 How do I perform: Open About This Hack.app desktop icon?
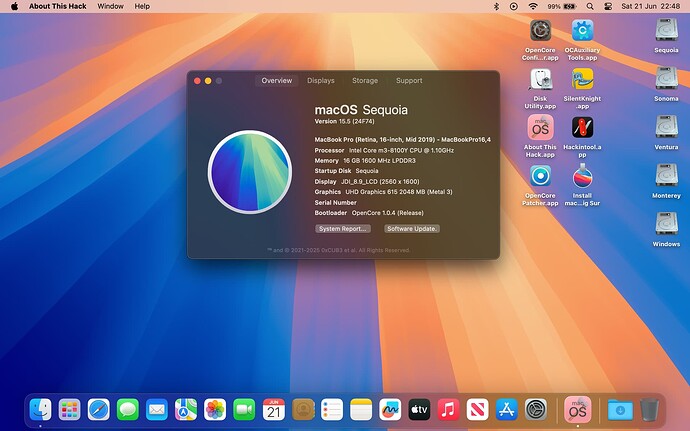(x=540, y=128)
